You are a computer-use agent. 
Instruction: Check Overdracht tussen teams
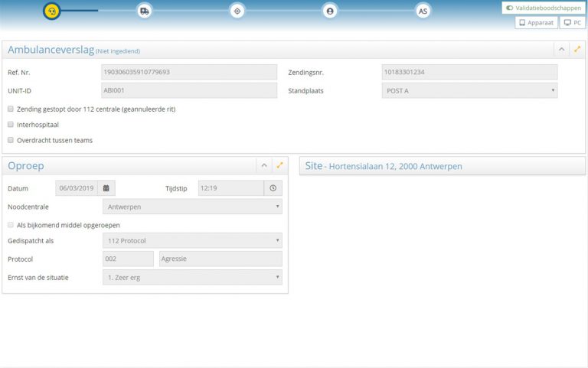[x=11, y=140]
